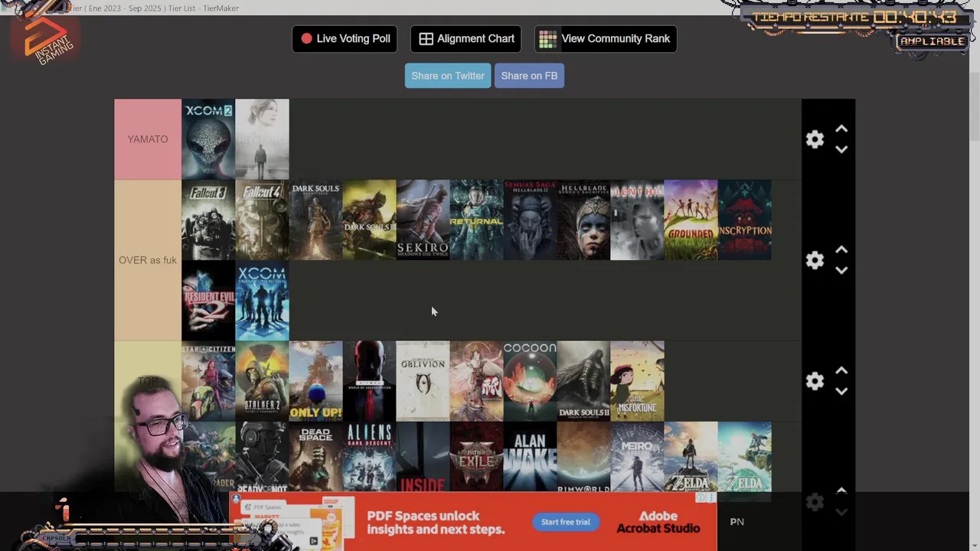Select the cover next to XCOM 2 in YAMATO

point(262,139)
